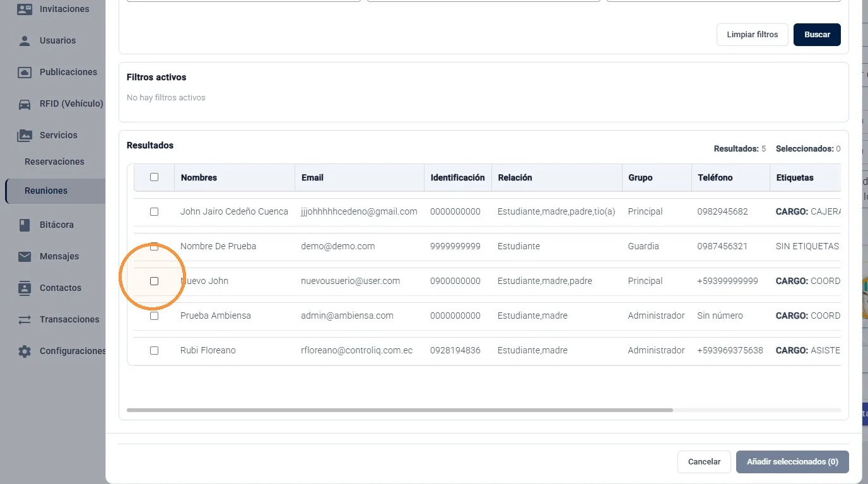Click the Identificación column header
The width and height of the screenshot is (868, 484).
pos(457,178)
